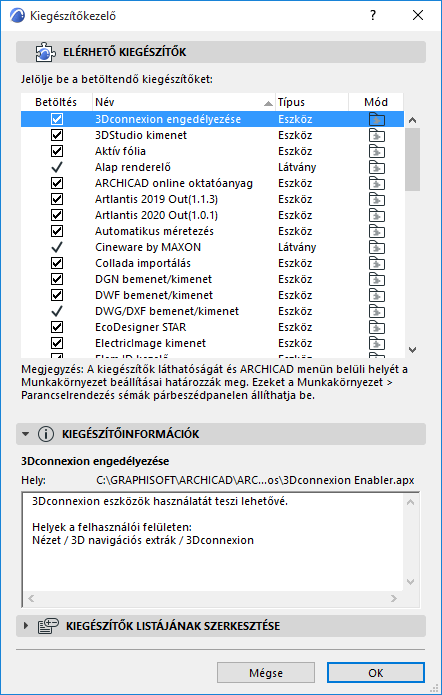Sort the list by Típus column
442x695 pixels.
[312, 102]
